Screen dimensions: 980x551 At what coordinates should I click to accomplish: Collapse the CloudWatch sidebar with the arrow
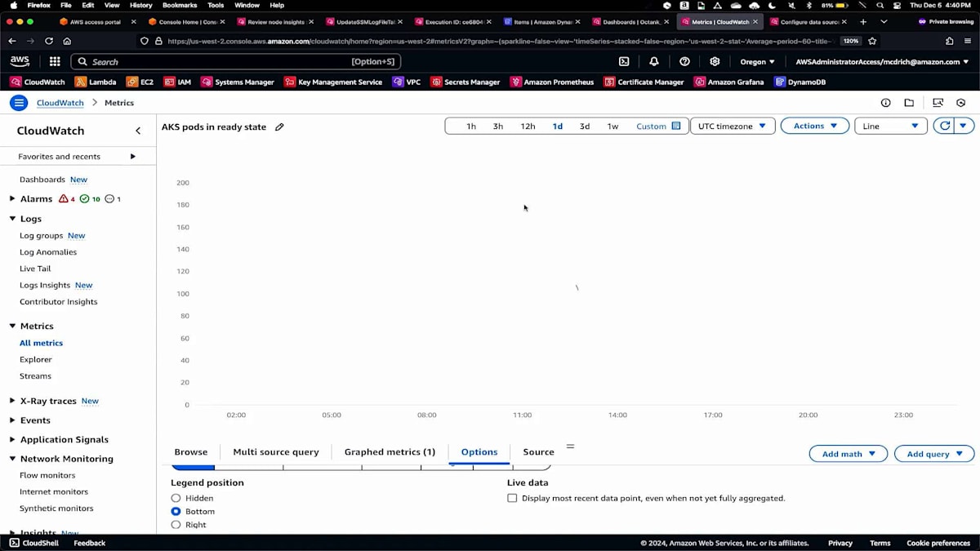point(138,131)
